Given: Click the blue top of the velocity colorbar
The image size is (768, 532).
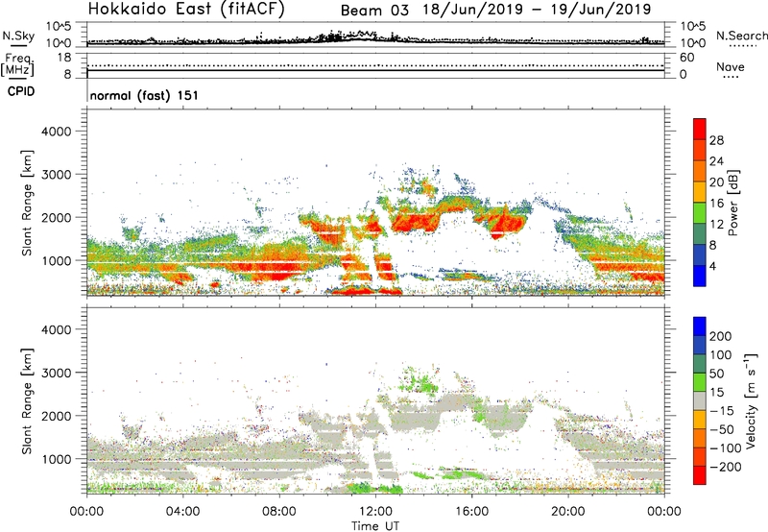Looking at the screenshot, I should 700,326.
